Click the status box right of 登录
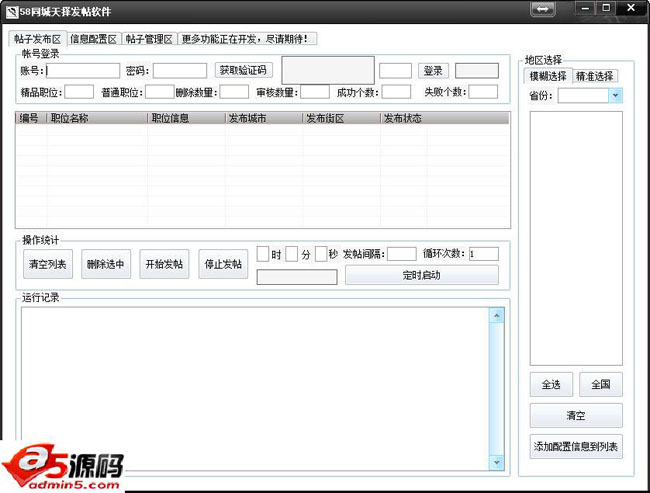This screenshot has width=650, height=493. click(x=477, y=70)
